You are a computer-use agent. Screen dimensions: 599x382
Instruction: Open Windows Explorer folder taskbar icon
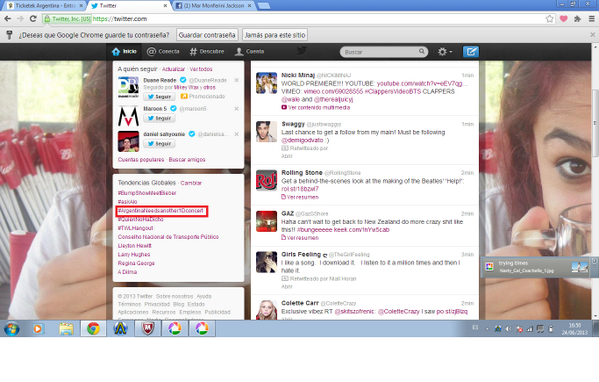(66, 329)
